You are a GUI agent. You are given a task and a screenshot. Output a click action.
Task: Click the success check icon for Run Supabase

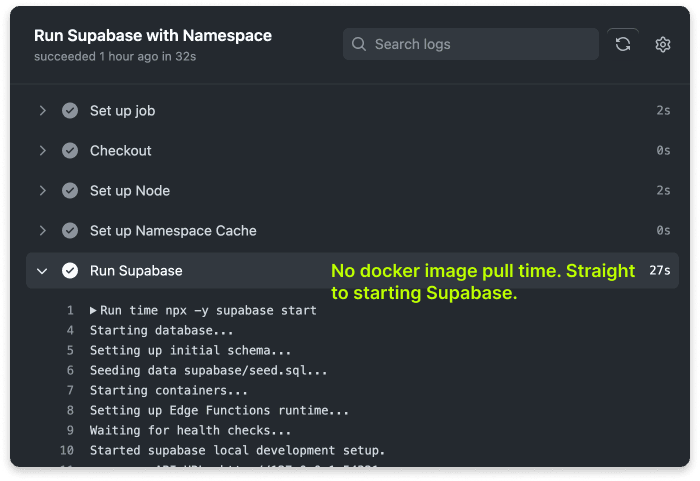[70, 271]
